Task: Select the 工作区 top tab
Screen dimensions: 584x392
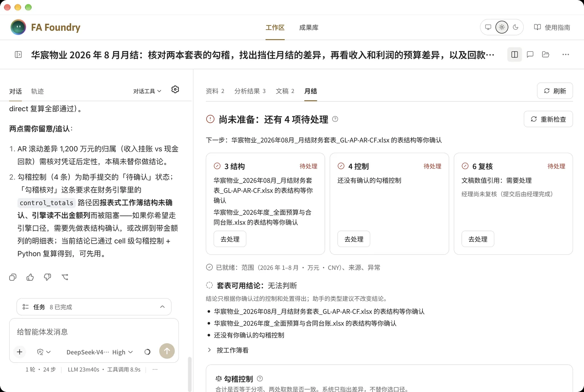Action: (275, 28)
